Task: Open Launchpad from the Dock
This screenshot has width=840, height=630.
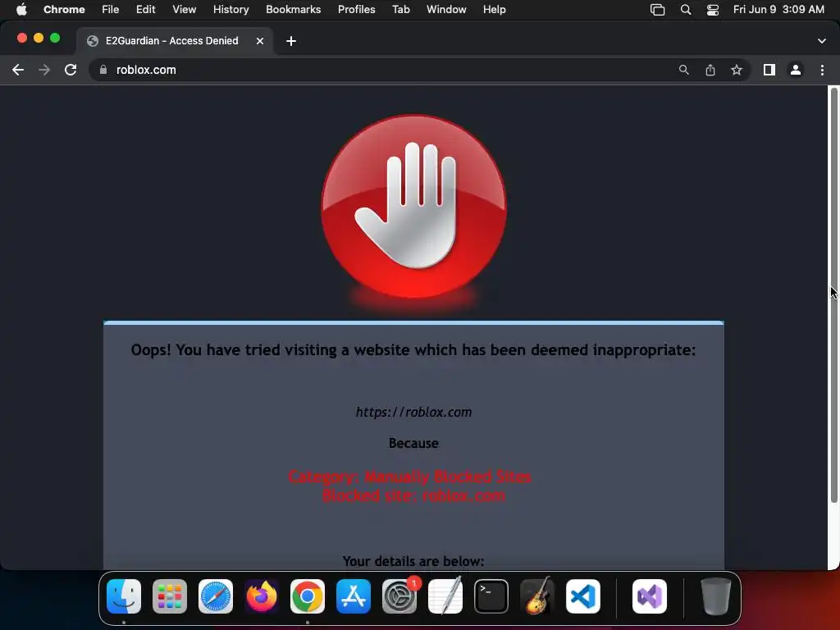Action: [170, 596]
